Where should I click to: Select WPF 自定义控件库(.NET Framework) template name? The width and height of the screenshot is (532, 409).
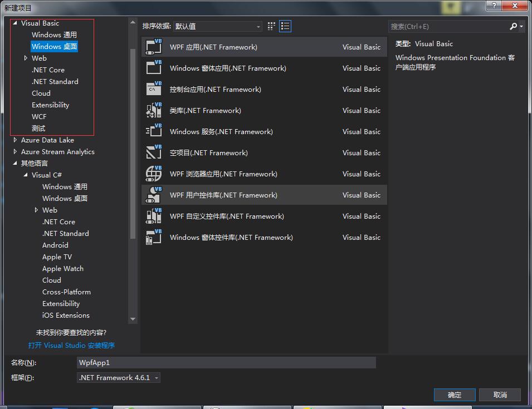click(227, 216)
